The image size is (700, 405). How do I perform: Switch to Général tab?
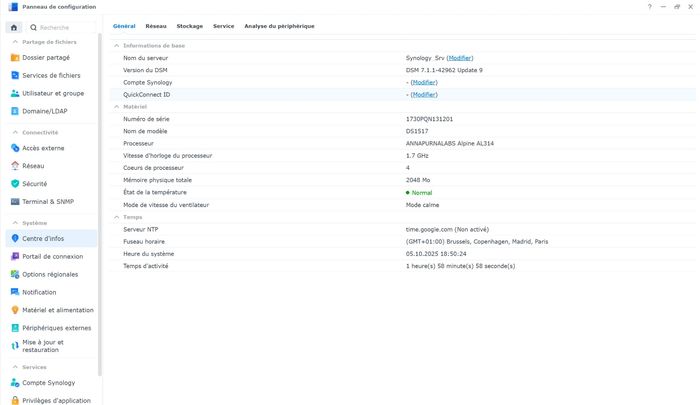(124, 26)
